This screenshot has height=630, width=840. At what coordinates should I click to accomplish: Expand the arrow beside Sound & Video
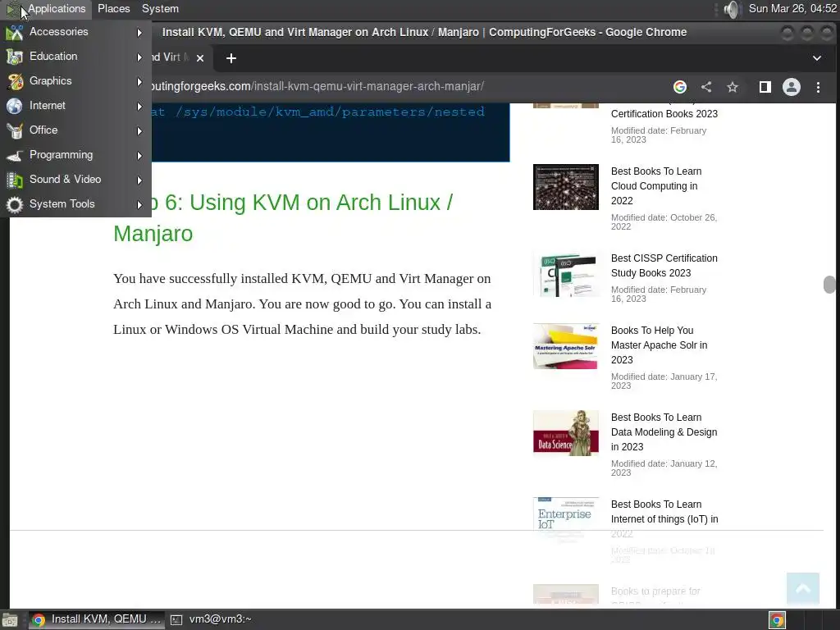[139, 180]
